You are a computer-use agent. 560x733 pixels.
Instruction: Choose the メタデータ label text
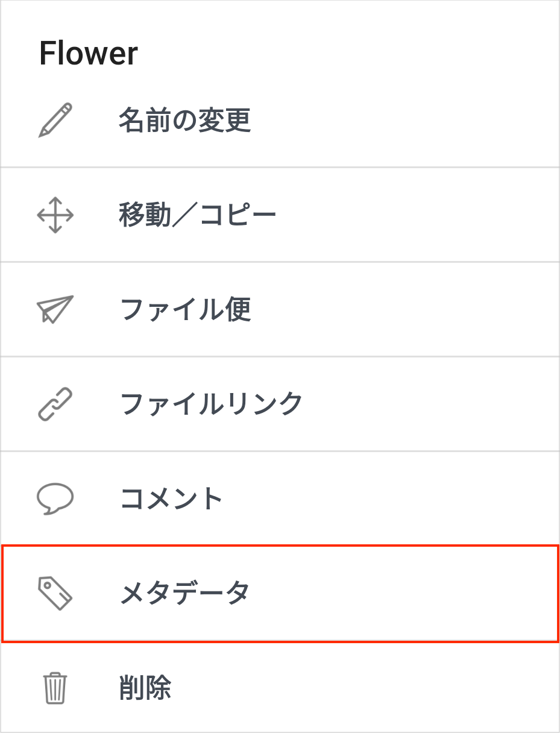click(x=184, y=593)
